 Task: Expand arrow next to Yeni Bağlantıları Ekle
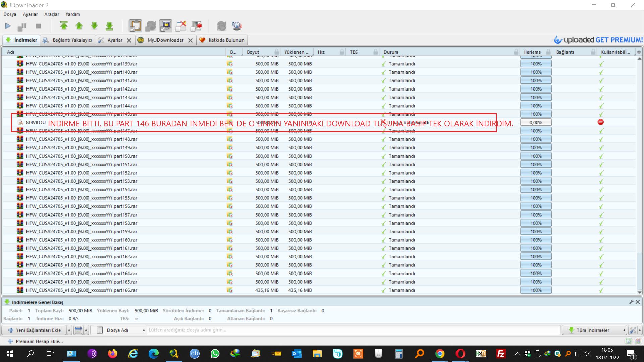click(x=69, y=330)
